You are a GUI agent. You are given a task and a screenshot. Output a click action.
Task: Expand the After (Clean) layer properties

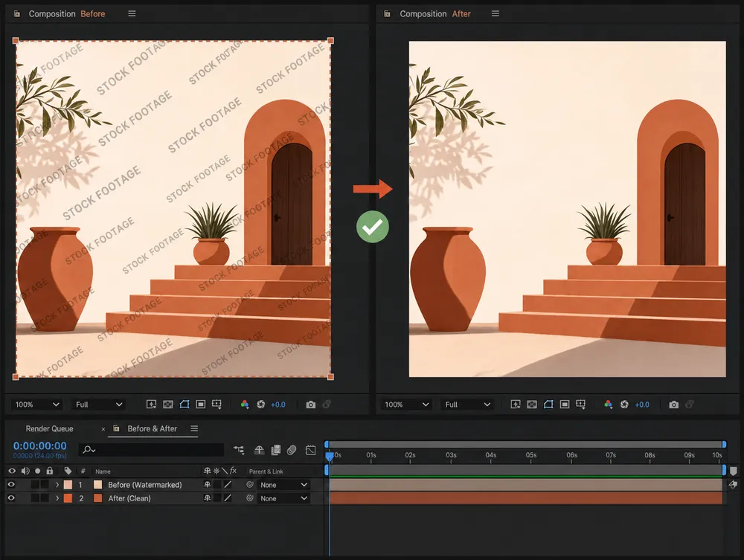57,498
